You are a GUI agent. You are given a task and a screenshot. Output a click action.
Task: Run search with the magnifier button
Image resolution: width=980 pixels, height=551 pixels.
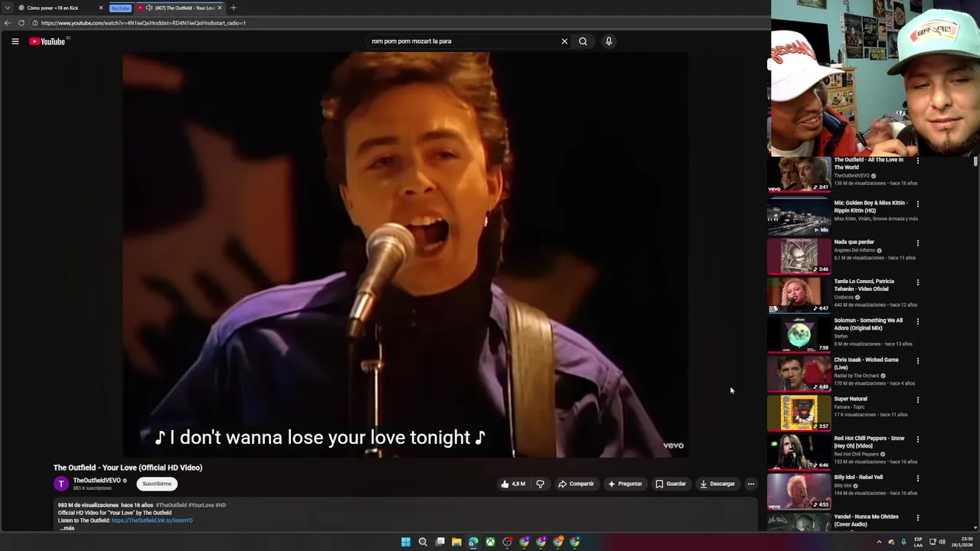click(x=583, y=41)
